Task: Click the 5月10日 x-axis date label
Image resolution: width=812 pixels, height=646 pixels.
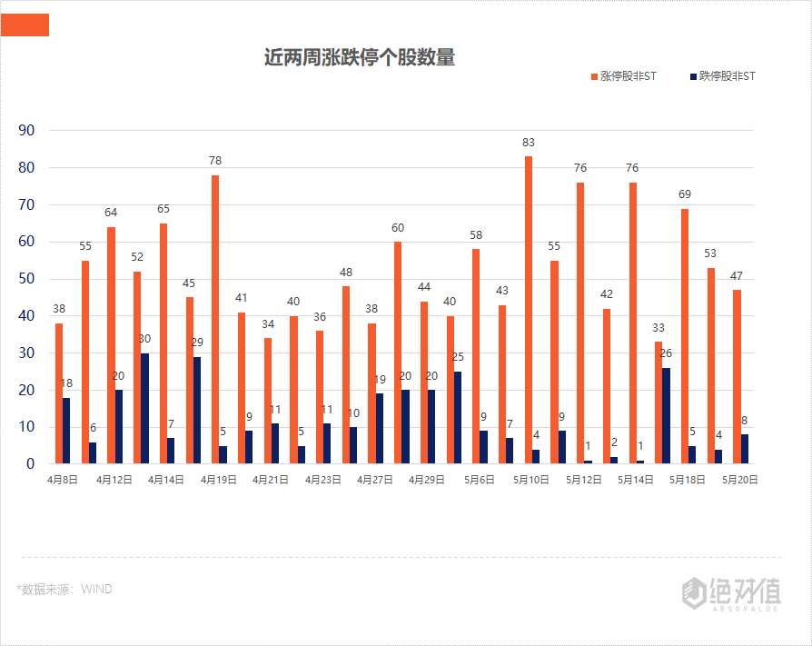Action: pos(531,479)
